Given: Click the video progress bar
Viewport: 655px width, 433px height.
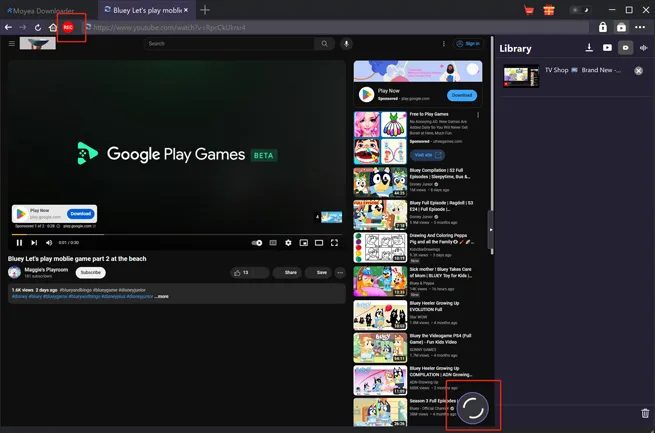Looking at the screenshot, I should coord(176,235).
